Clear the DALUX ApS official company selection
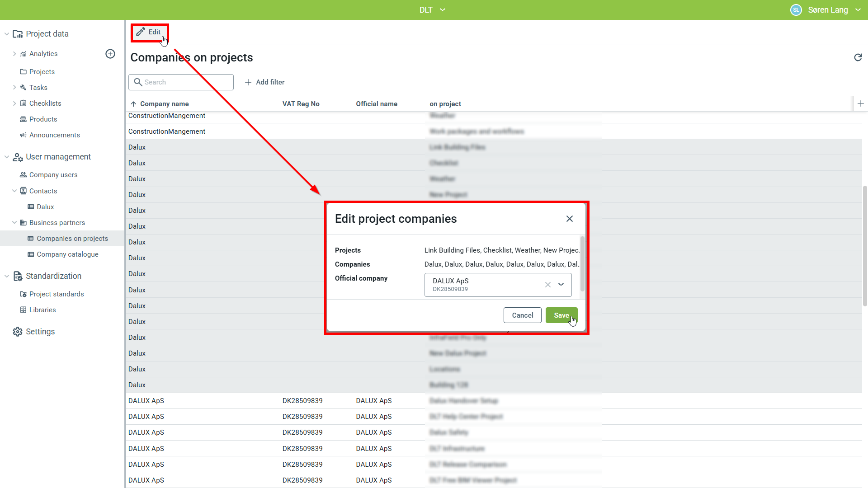 tap(547, 285)
